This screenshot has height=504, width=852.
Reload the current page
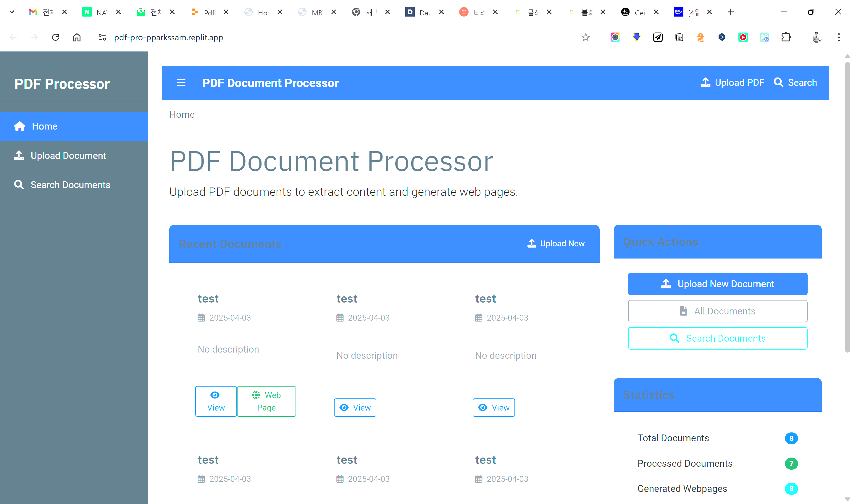coord(55,37)
